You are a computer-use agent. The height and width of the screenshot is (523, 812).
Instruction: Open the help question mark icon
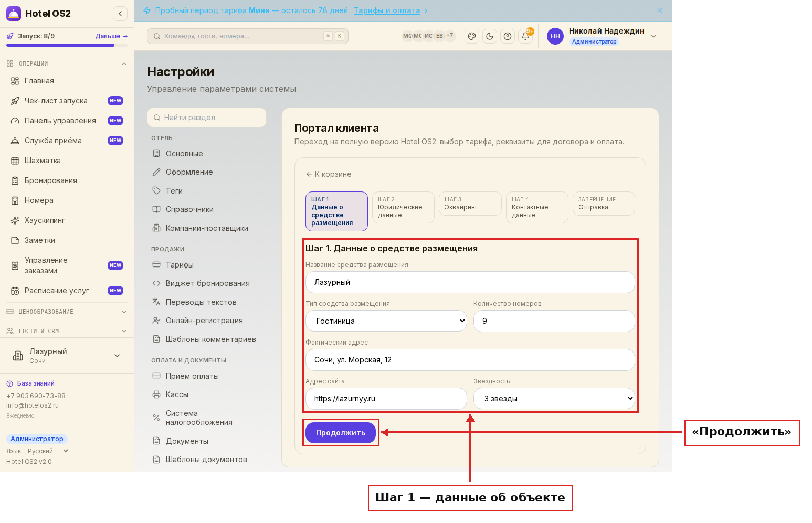[508, 36]
